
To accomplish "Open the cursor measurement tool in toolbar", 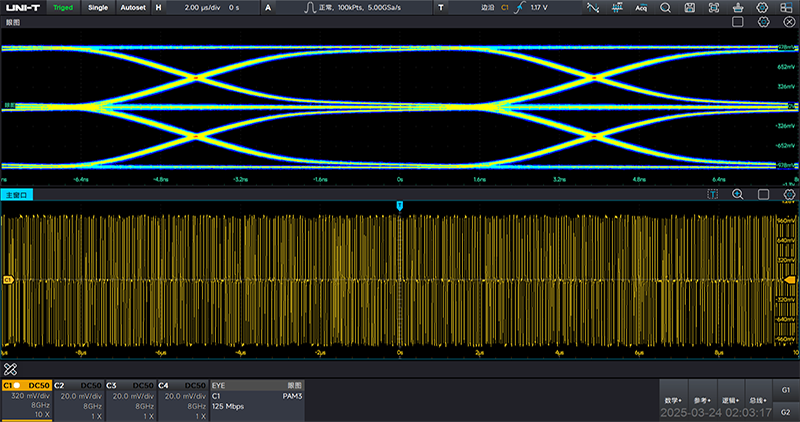I will coord(593,7).
